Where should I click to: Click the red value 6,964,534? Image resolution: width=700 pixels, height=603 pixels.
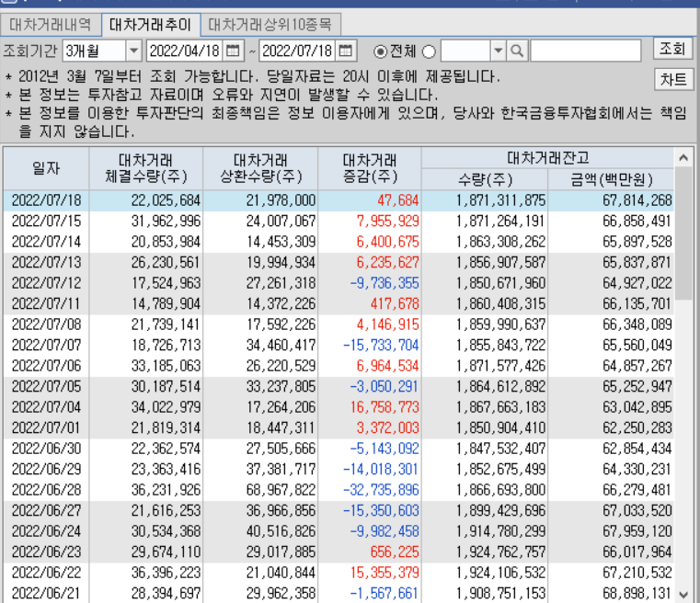click(387, 366)
